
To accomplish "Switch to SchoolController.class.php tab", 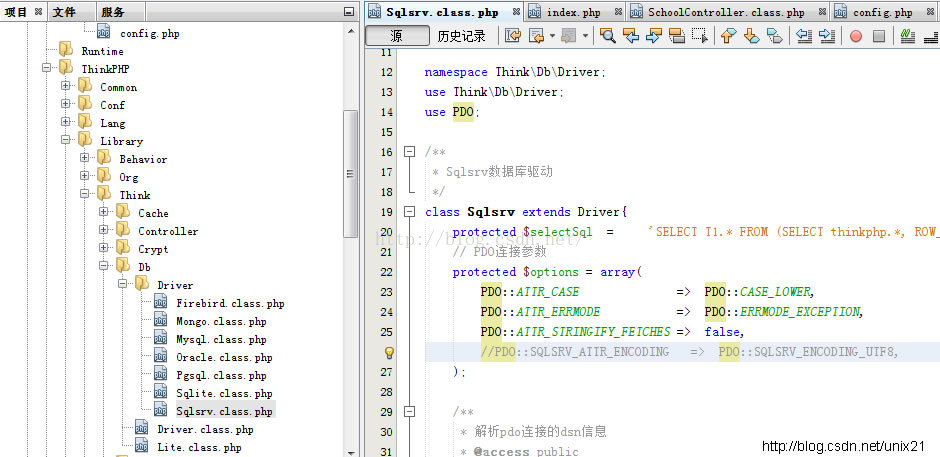I will 726,12.
